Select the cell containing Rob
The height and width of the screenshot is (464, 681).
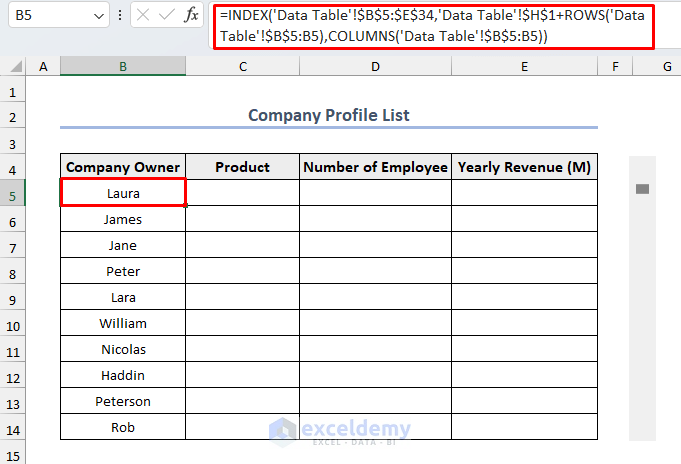[x=123, y=427]
